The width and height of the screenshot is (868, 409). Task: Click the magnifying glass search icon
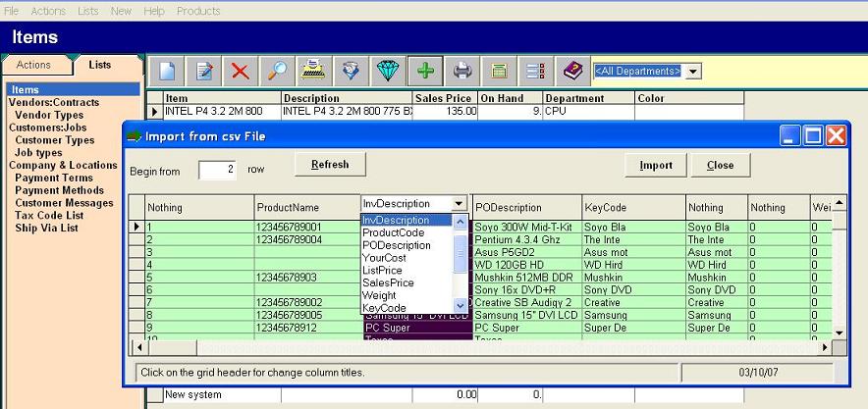277,71
